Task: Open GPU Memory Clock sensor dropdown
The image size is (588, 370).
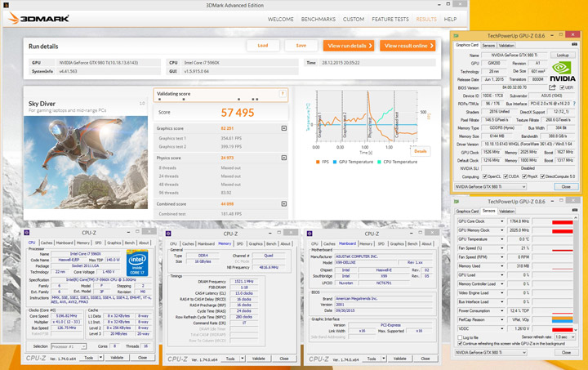Action: click(501, 230)
